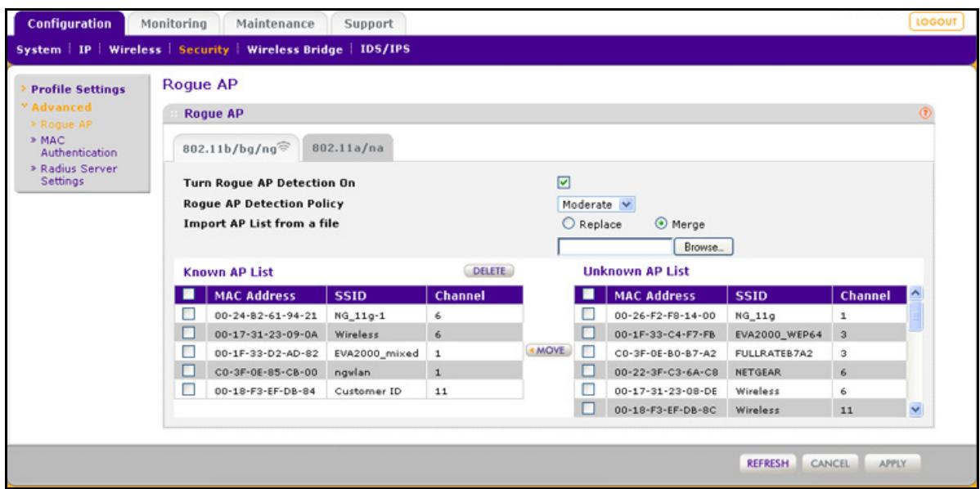This screenshot has height=489, width=980.
Task: Go to the IDS/IPS submenu
Action: pos(385,50)
